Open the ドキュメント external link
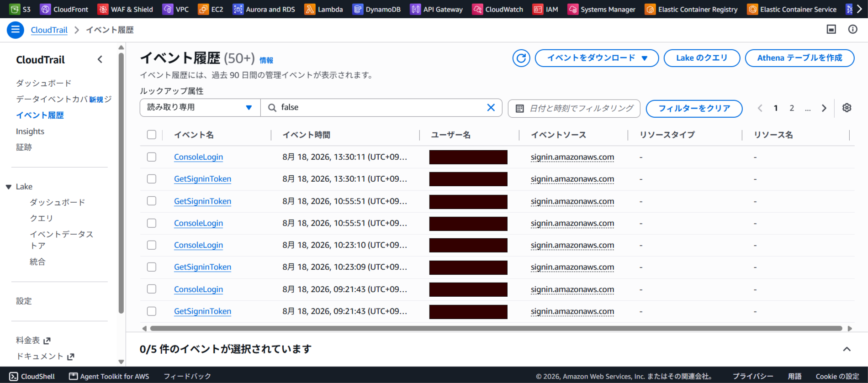868x383 pixels. click(x=45, y=357)
